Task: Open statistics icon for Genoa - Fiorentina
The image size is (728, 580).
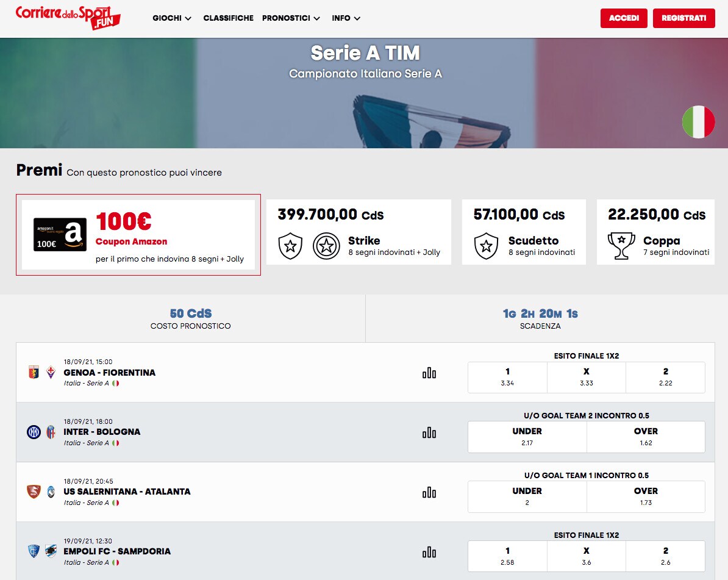Action: [429, 373]
